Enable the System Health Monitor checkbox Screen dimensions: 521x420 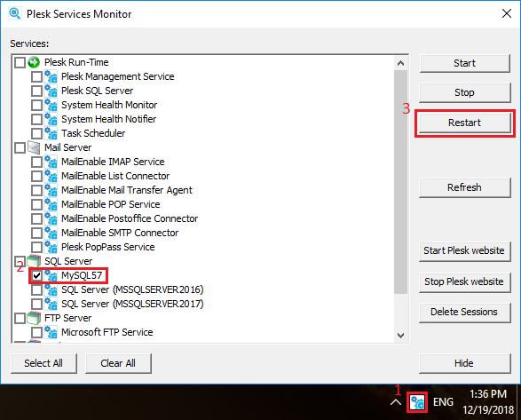pyautogui.click(x=36, y=105)
